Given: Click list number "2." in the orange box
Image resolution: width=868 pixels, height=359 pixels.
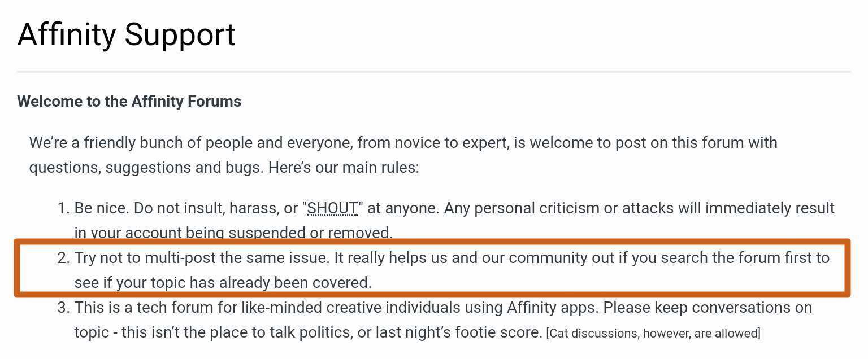Looking at the screenshot, I should 63,259.
